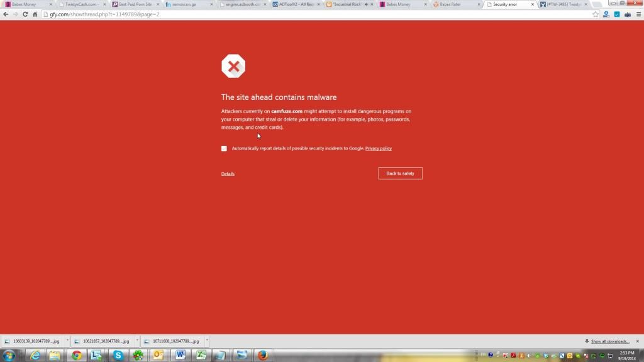Click the taskbar clock showing 2:53 PM
The width and height of the screenshot is (644, 362).
click(x=627, y=356)
